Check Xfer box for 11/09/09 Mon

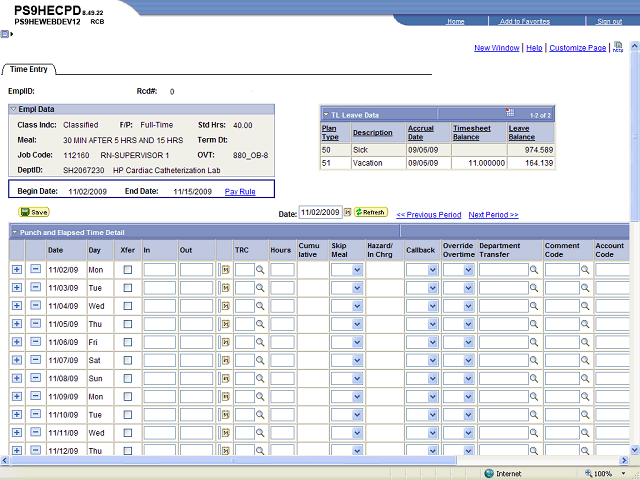[x=128, y=396]
